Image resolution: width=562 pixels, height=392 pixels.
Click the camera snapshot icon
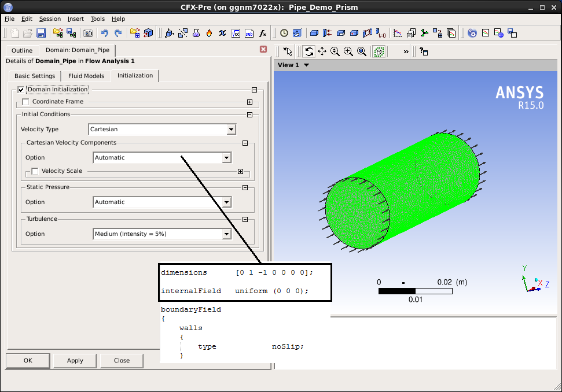coord(88,34)
